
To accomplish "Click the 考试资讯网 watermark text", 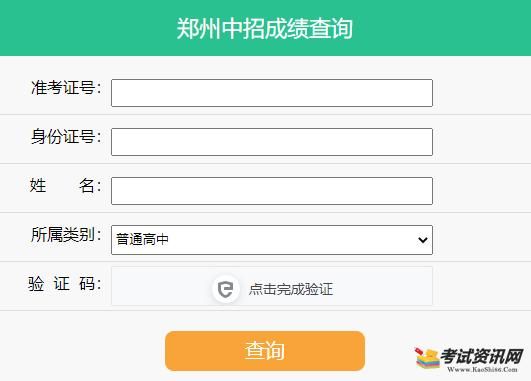I will 482,357.
